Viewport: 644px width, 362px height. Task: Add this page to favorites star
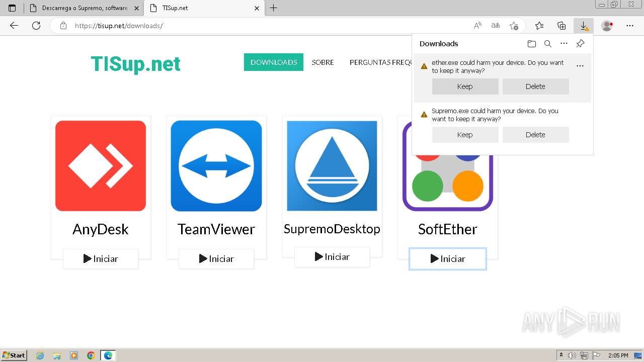coord(514,26)
